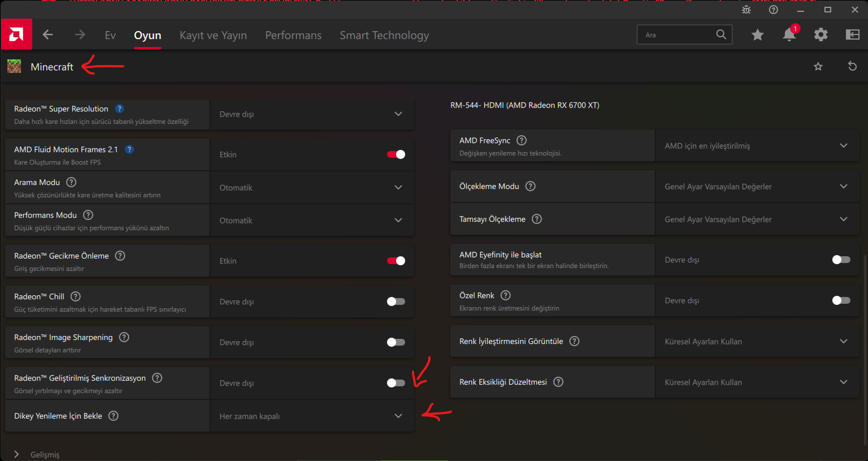Toggle the sidebar panel icon
Image resolution: width=868 pixels, height=461 pixels.
pyautogui.click(x=852, y=35)
